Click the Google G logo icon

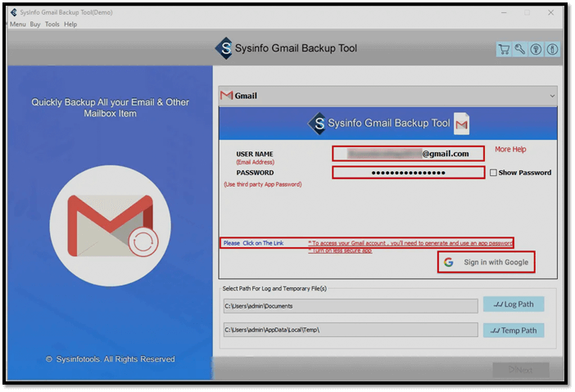click(x=448, y=263)
